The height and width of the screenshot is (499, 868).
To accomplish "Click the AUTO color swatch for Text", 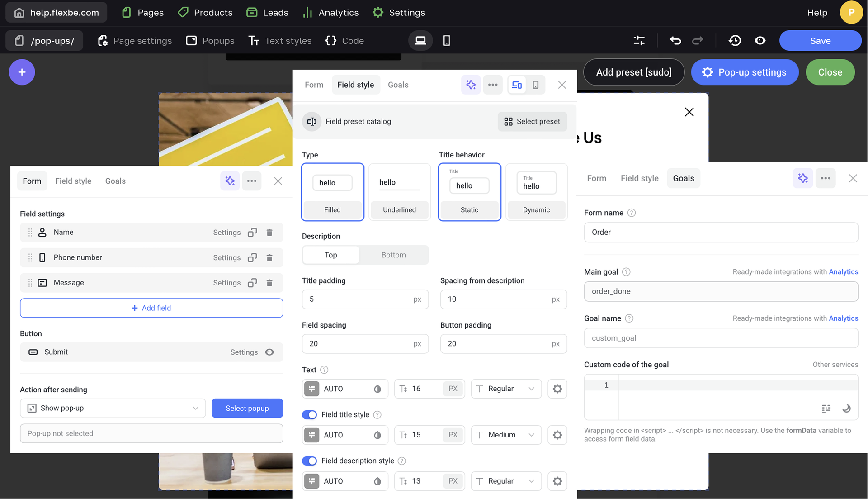I will click(x=312, y=389).
